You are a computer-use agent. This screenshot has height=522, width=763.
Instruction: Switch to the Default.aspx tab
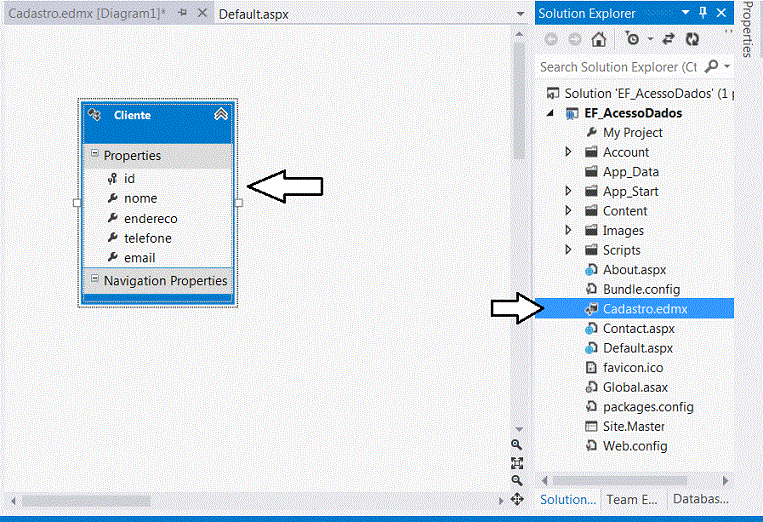(x=253, y=14)
